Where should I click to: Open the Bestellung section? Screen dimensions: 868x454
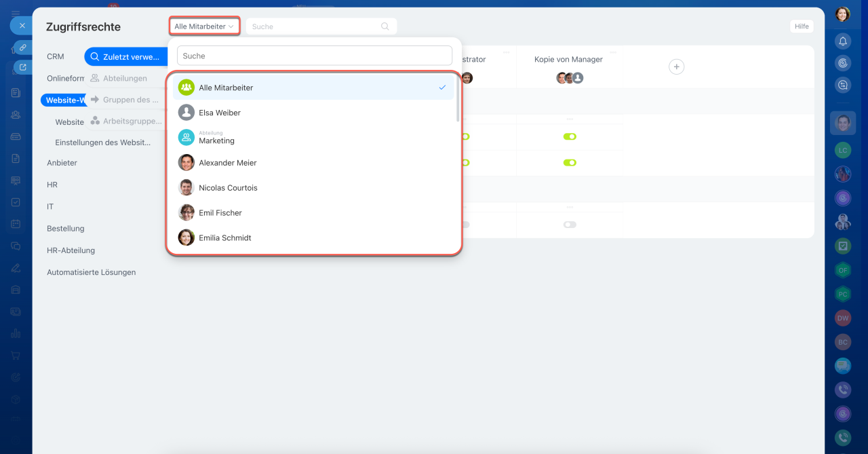66,229
